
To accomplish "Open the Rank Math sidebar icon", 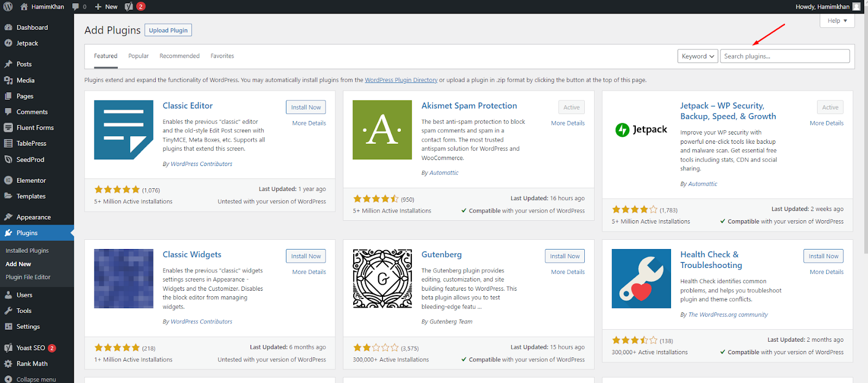I will point(8,364).
